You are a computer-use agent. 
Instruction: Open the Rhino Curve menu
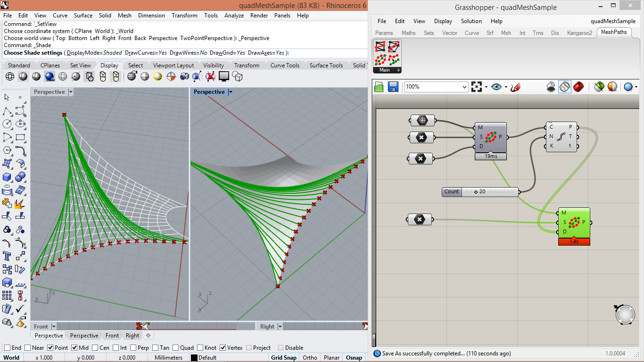pyautogui.click(x=60, y=15)
